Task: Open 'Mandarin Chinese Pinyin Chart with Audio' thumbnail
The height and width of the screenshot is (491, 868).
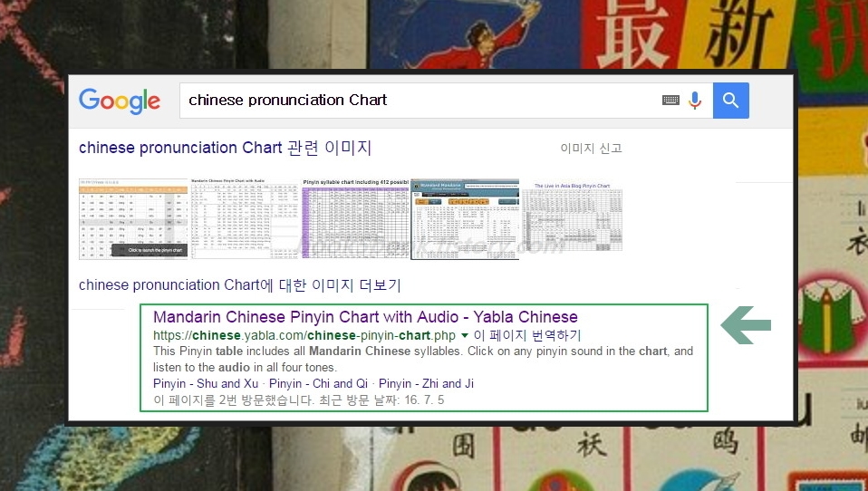Action: [245, 218]
